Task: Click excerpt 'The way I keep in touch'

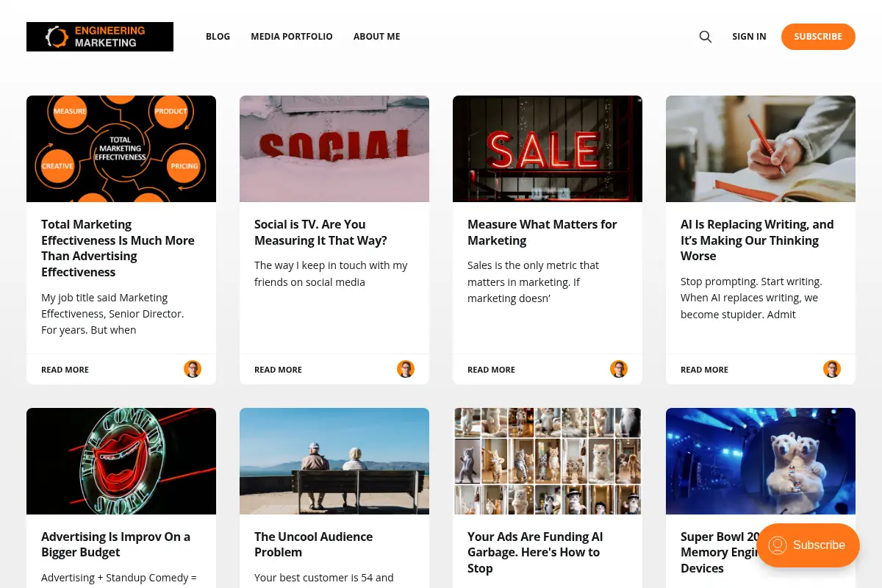Action: point(331,273)
